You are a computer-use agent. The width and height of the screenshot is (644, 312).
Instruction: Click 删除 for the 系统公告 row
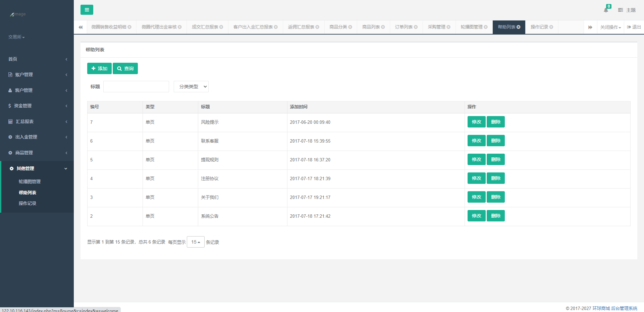[495, 216]
